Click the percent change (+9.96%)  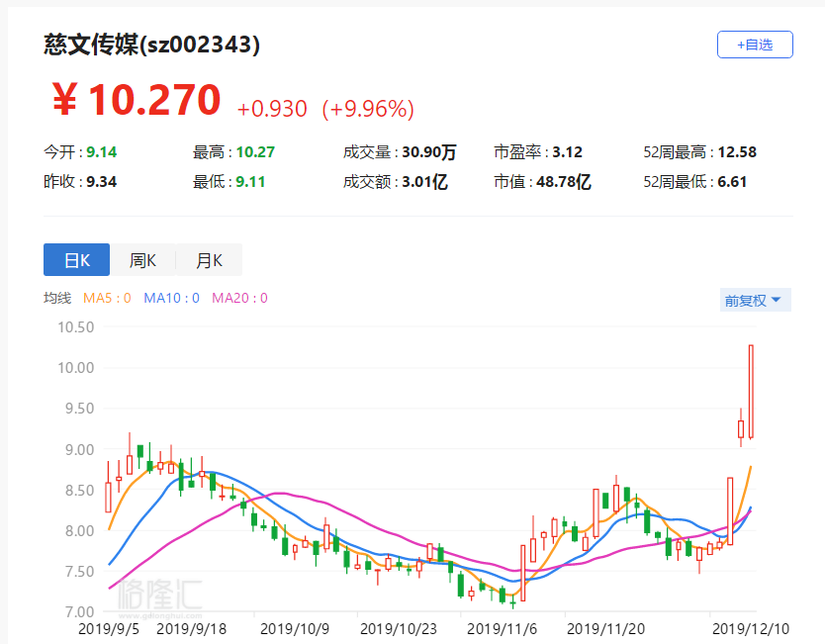tap(368, 109)
